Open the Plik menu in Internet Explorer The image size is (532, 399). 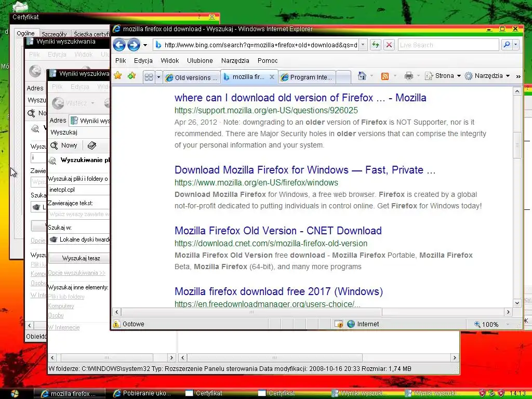pos(121,61)
